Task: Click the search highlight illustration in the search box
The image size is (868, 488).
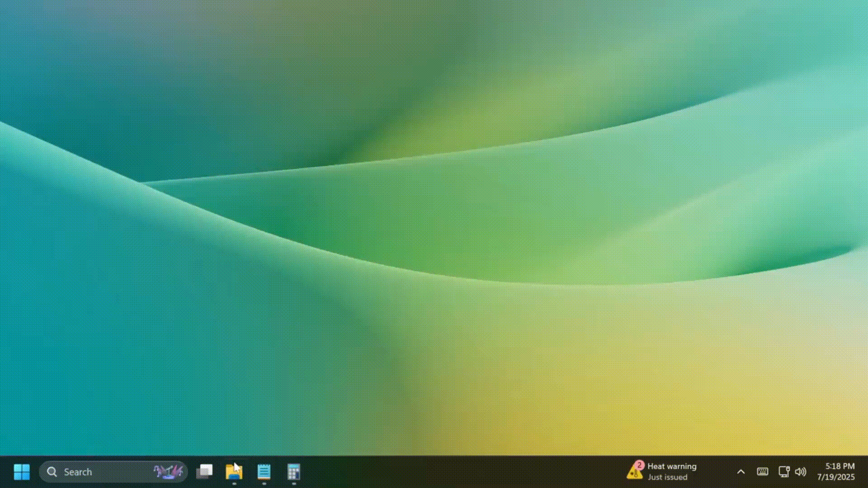Action: point(168,472)
